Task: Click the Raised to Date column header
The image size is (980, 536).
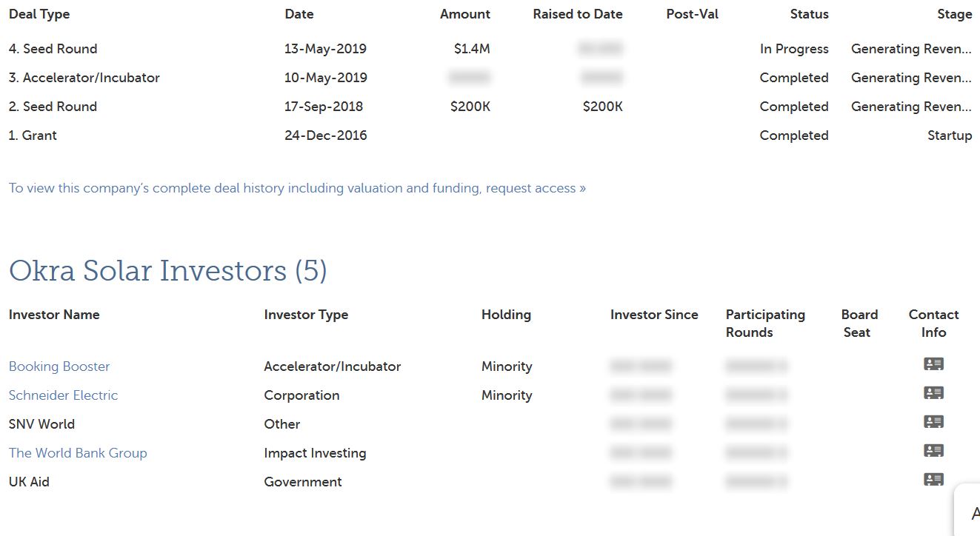Action: (577, 14)
